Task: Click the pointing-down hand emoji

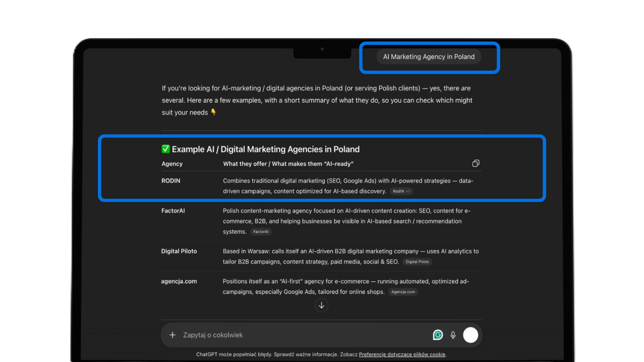Action: click(213, 112)
